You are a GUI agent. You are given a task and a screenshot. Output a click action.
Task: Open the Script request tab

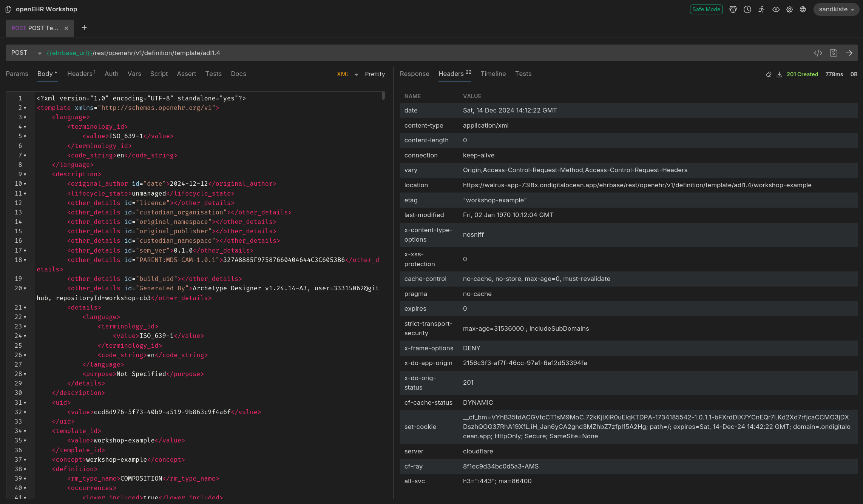click(159, 74)
